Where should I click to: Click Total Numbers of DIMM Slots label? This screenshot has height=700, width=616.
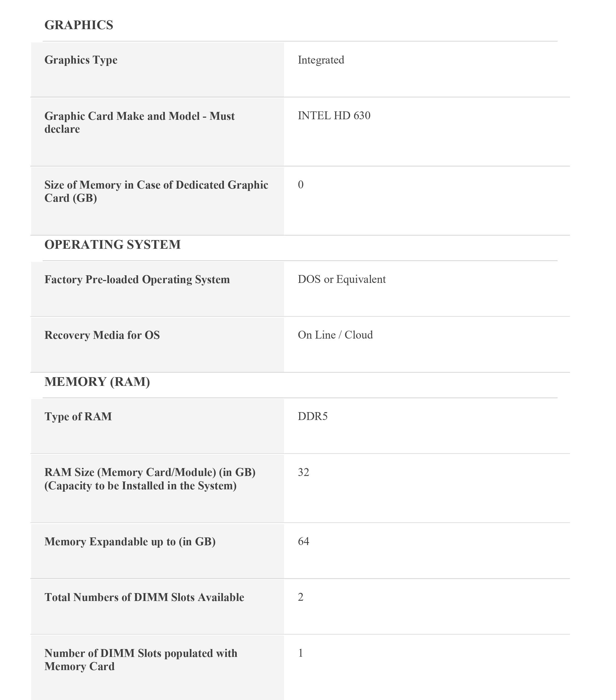pyautogui.click(x=144, y=597)
